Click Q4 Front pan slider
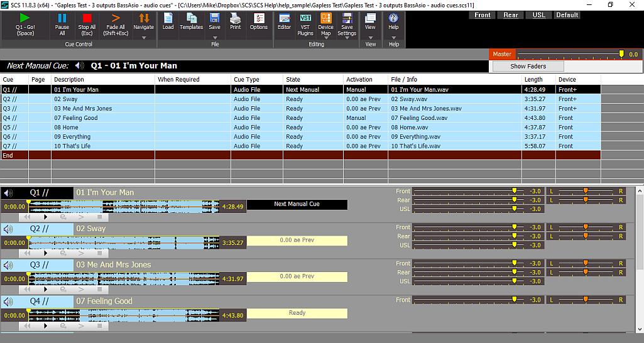Image resolution: width=644 pixels, height=343 pixels. (x=586, y=300)
